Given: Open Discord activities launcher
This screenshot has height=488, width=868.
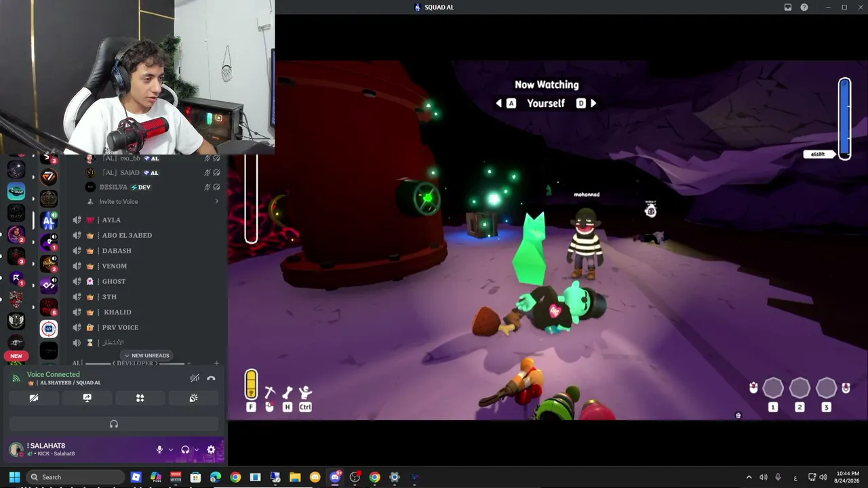Looking at the screenshot, I should tap(140, 398).
